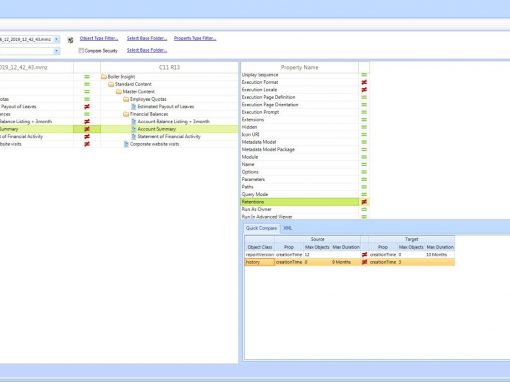510x382 pixels.
Task: Select the Retentions property row
Action: click(x=299, y=202)
